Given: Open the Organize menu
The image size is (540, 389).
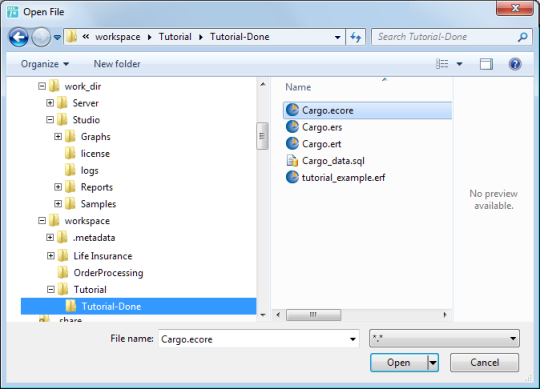Looking at the screenshot, I should click(45, 64).
